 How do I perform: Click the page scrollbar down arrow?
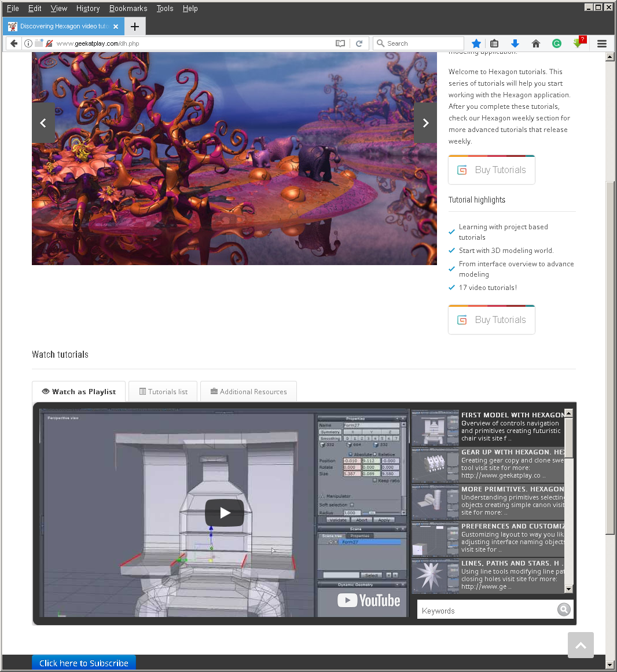610,665
